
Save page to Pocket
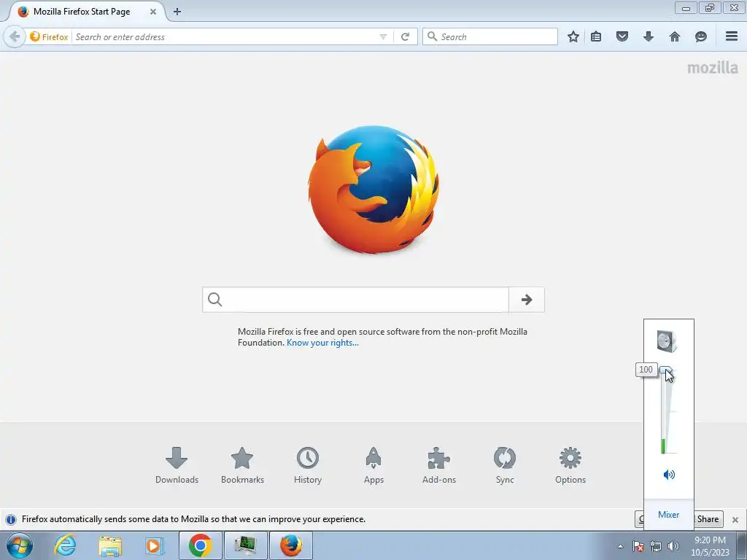coord(622,36)
